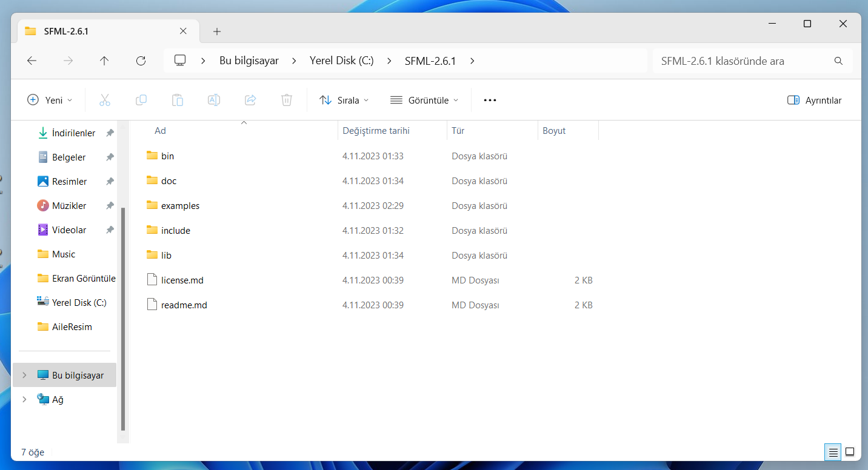The image size is (868, 470).
Task: Click the search magnifier icon
Action: (x=839, y=61)
